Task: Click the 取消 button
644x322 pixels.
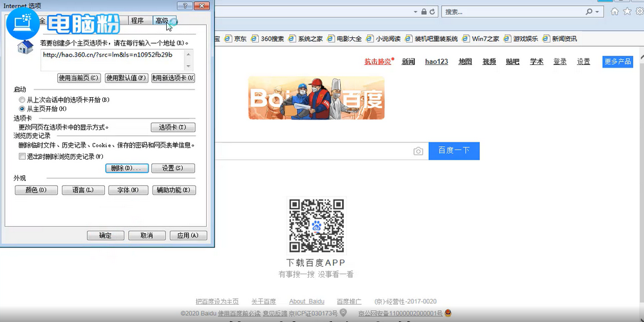Action: pyautogui.click(x=147, y=235)
